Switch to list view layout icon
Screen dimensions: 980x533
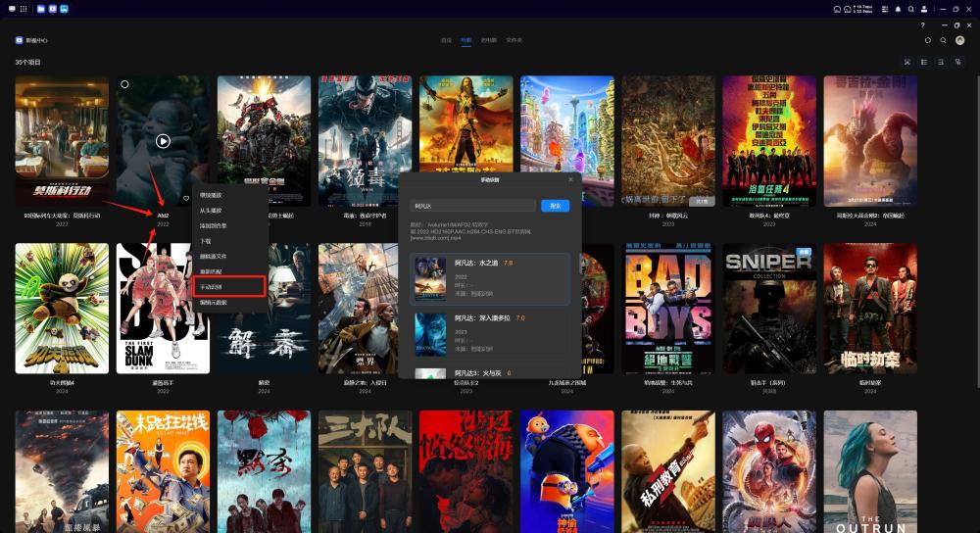(924, 62)
